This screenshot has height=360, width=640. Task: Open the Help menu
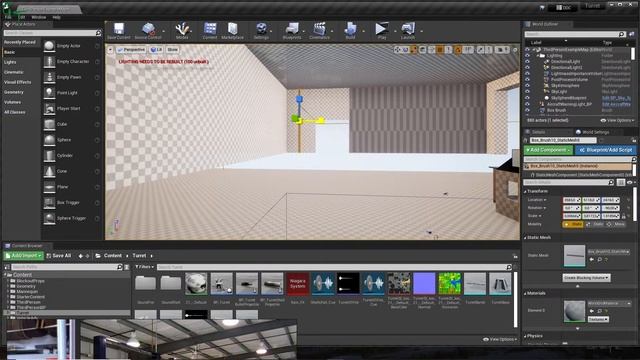[x=56, y=17]
